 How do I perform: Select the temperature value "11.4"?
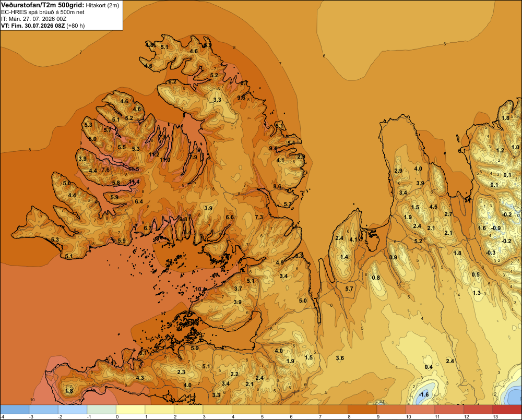click(x=135, y=182)
